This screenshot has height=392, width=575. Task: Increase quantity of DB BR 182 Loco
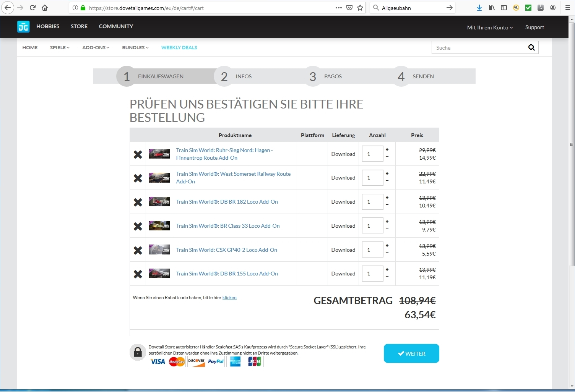pos(387,198)
